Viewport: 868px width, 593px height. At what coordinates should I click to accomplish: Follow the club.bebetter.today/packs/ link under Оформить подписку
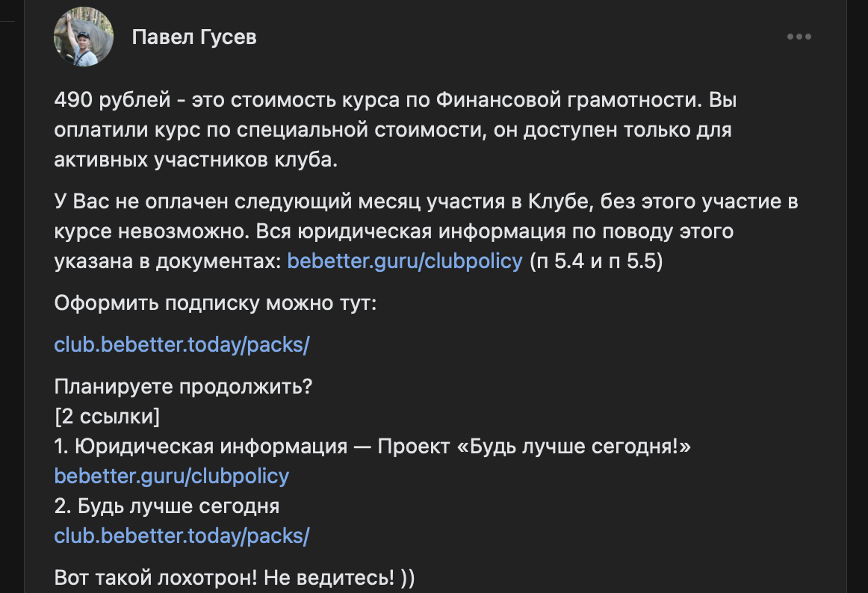(182, 344)
